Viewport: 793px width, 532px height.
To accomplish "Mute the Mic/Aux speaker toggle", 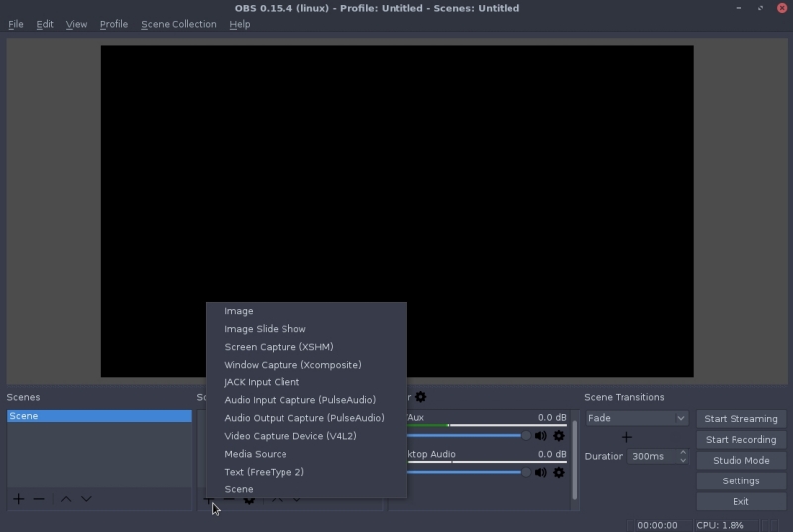I will tap(541, 435).
